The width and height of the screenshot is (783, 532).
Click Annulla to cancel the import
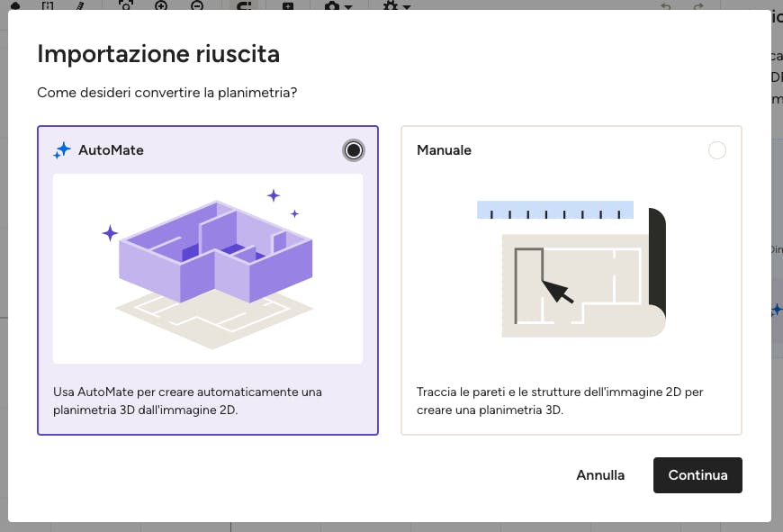(600, 475)
